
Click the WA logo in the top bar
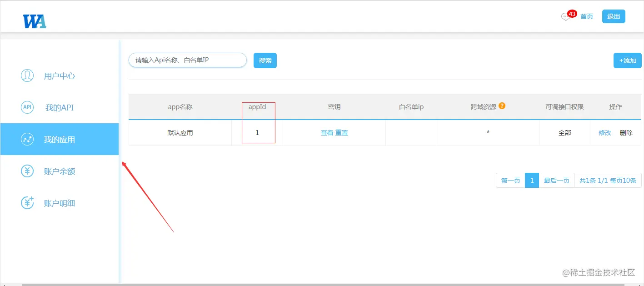[34, 20]
